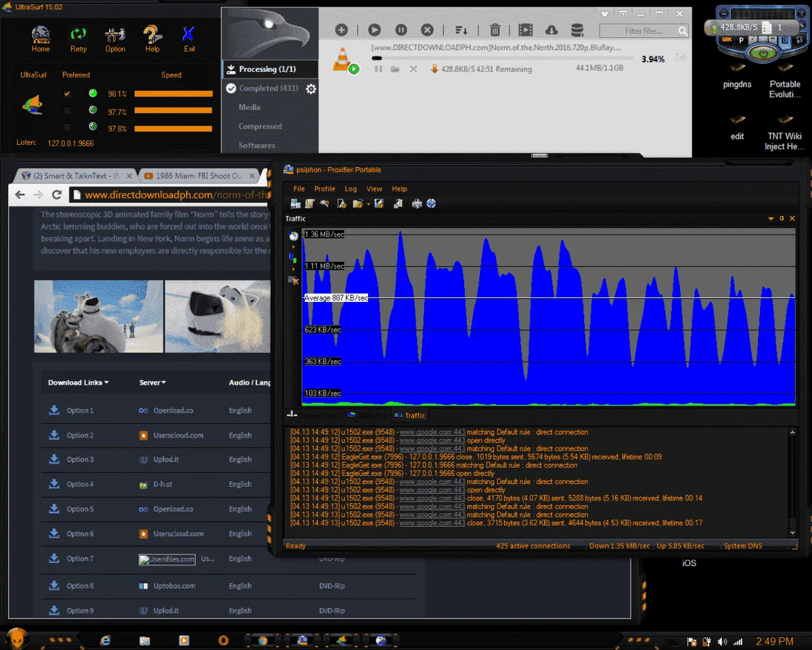Select the Media category in EagleGet

pyautogui.click(x=250, y=107)
